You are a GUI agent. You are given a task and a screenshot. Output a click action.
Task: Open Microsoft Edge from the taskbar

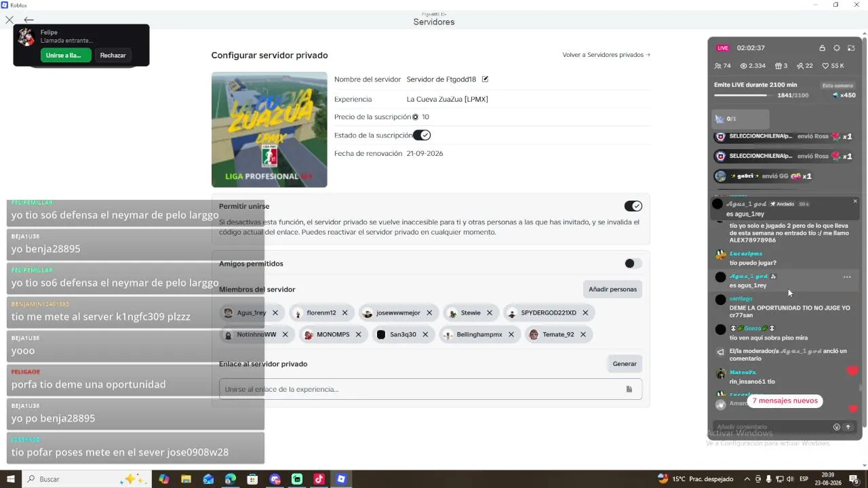point(231,479)
